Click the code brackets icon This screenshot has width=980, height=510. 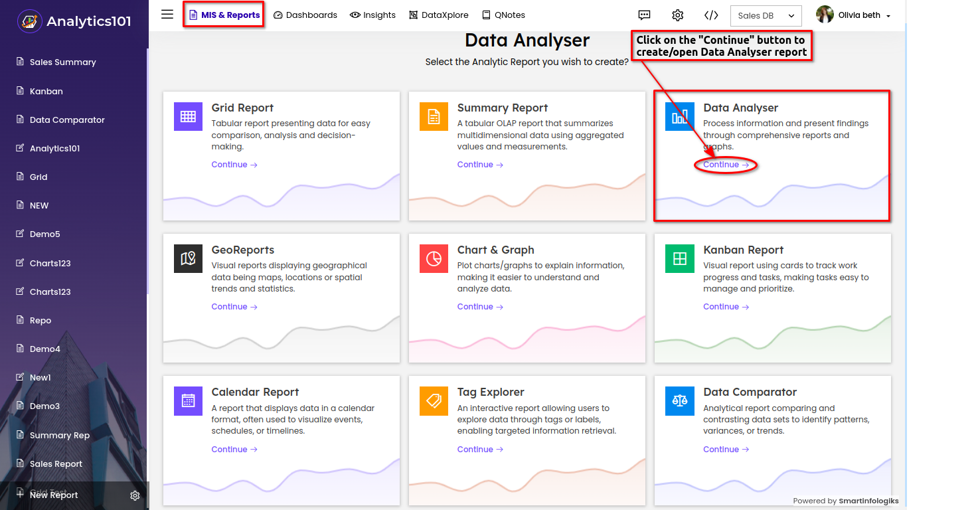(x=710, y=15)
